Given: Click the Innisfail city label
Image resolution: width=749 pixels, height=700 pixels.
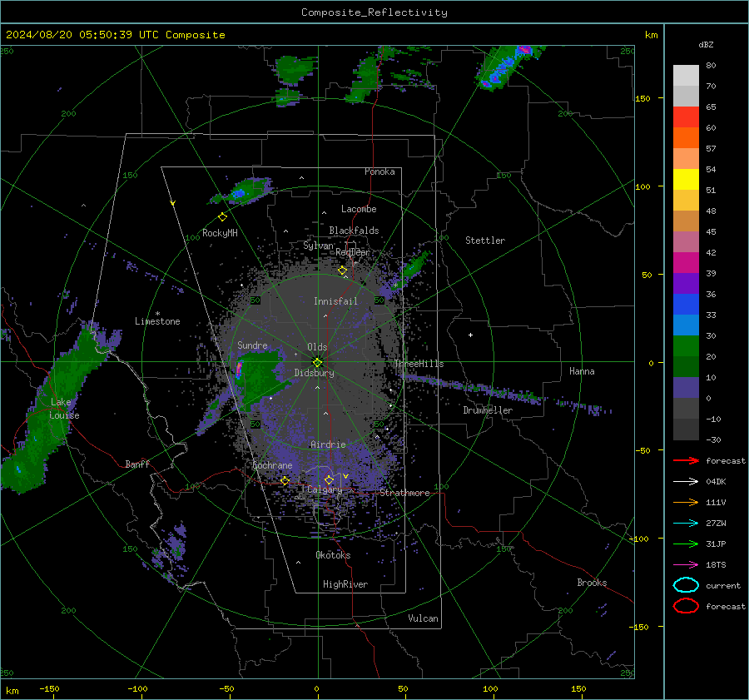Looking at the screenshot, I should pos(335,301).
